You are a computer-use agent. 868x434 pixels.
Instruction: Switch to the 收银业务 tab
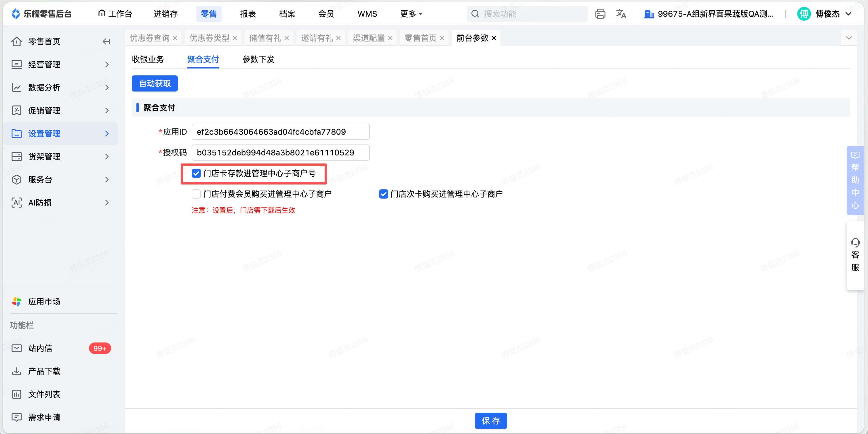tap(148, 60)
